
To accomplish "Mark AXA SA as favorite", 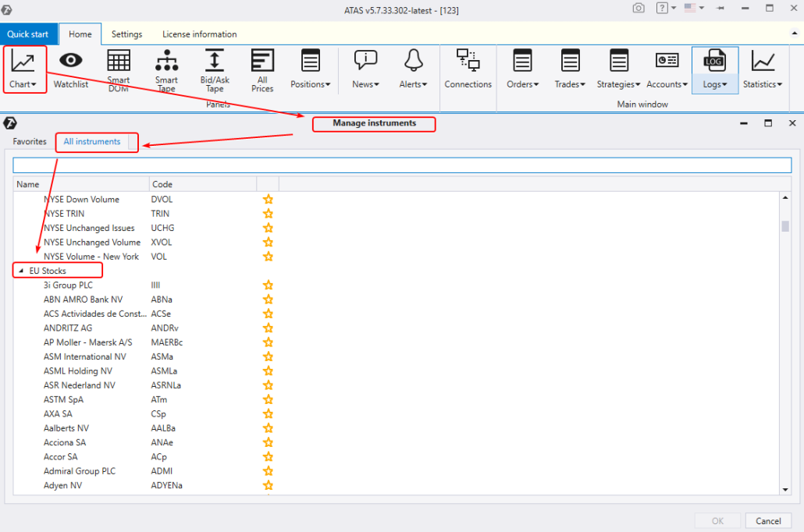I will click(268, 414).
